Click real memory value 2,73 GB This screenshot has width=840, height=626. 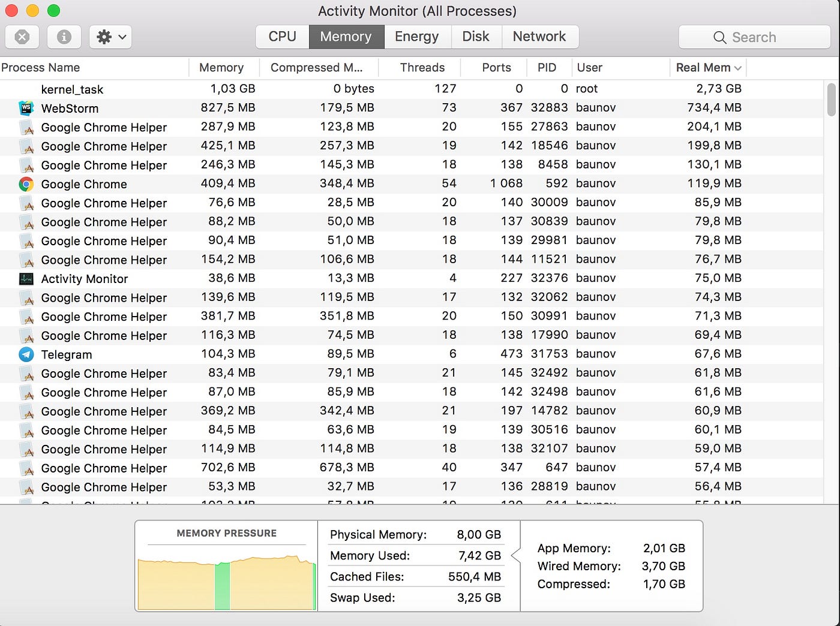click(x=719, y=89)
